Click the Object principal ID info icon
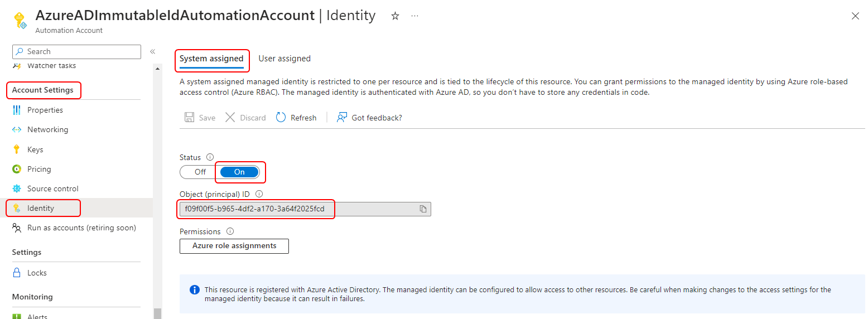 (259, 194)
